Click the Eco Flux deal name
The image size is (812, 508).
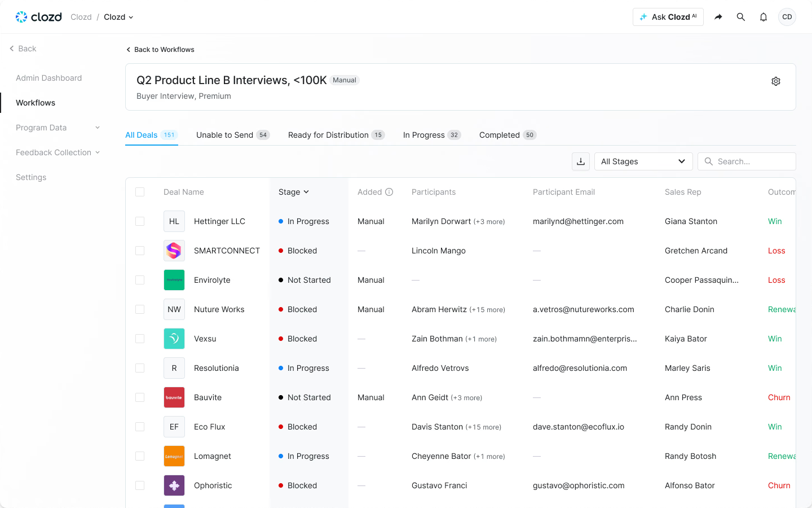point(210,427)
